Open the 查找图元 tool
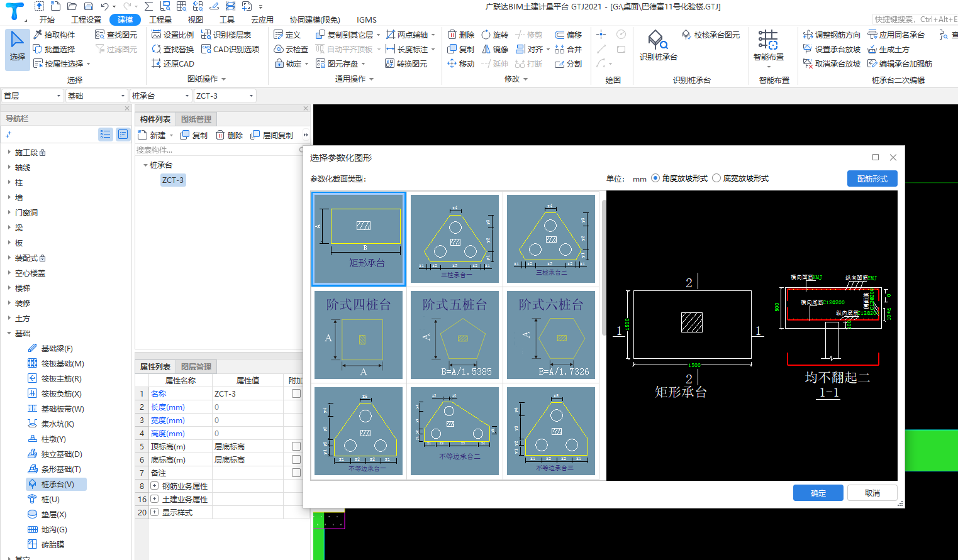 116,35
